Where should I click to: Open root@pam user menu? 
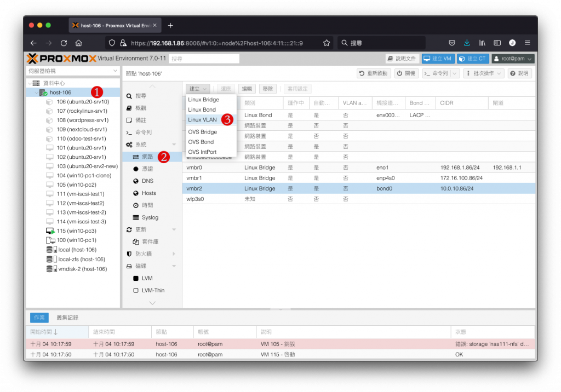[x=513, y=59]
